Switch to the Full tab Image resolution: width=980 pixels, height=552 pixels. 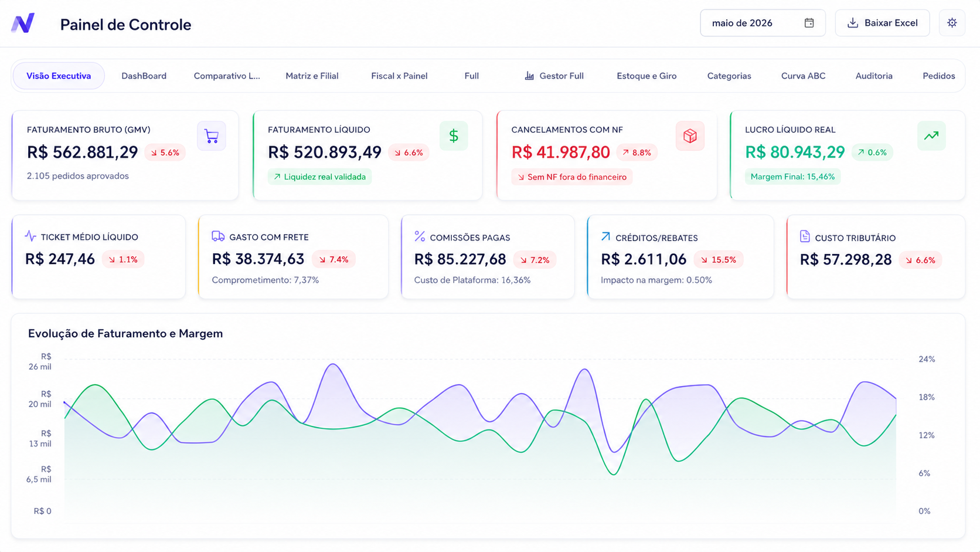tap(472, 76)
